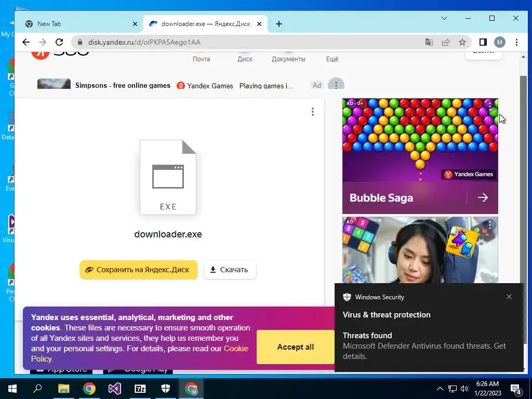Click the Bubble Saga arrow
Image resolution: width=532 pixels, height=399 pixels.
click(x=483, y=197)
